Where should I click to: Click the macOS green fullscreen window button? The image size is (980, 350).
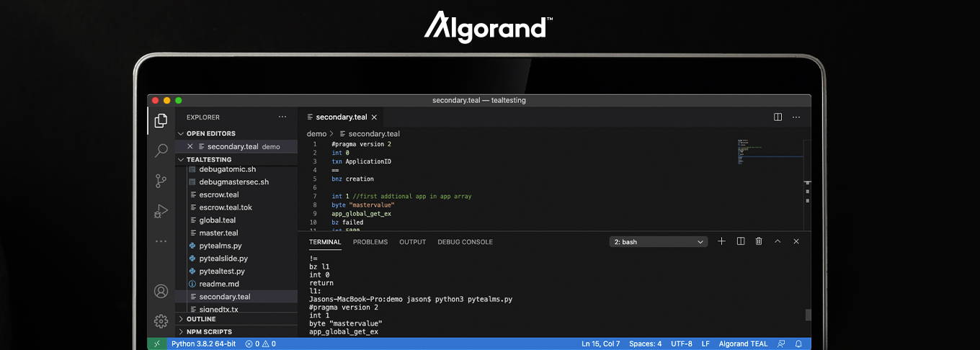point(179,100)
